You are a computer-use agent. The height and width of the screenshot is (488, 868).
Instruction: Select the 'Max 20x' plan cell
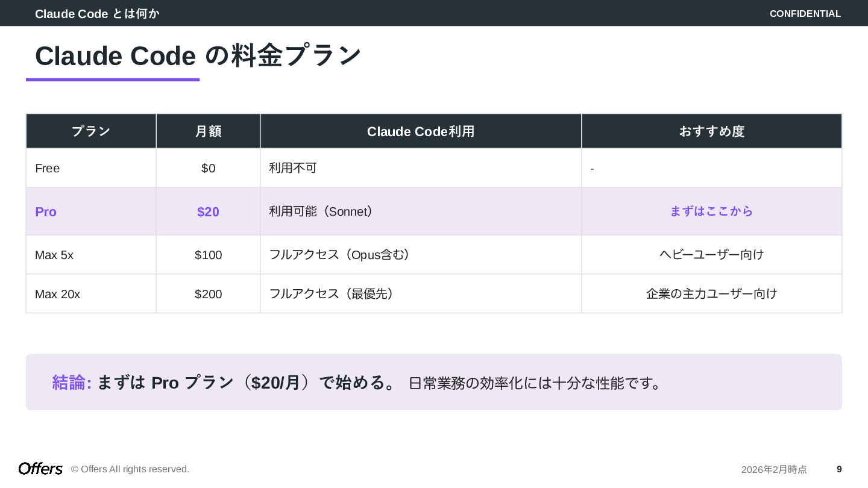coord(57,294)
